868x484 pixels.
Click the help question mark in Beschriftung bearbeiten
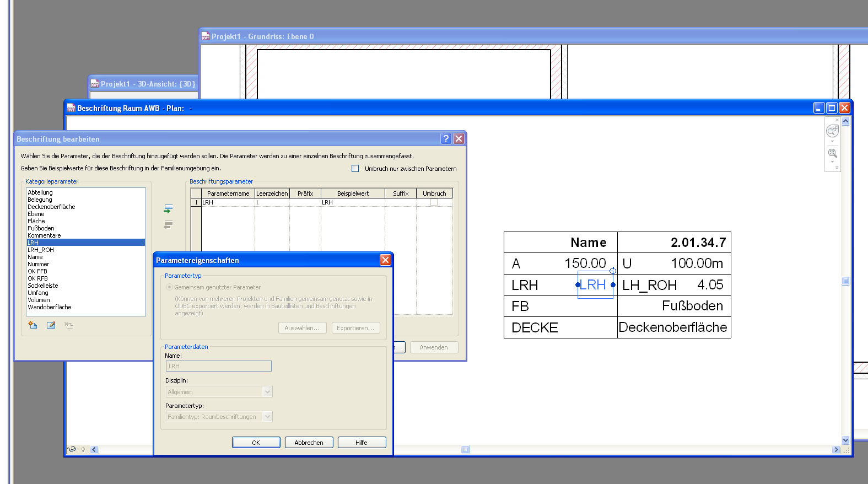446,139
